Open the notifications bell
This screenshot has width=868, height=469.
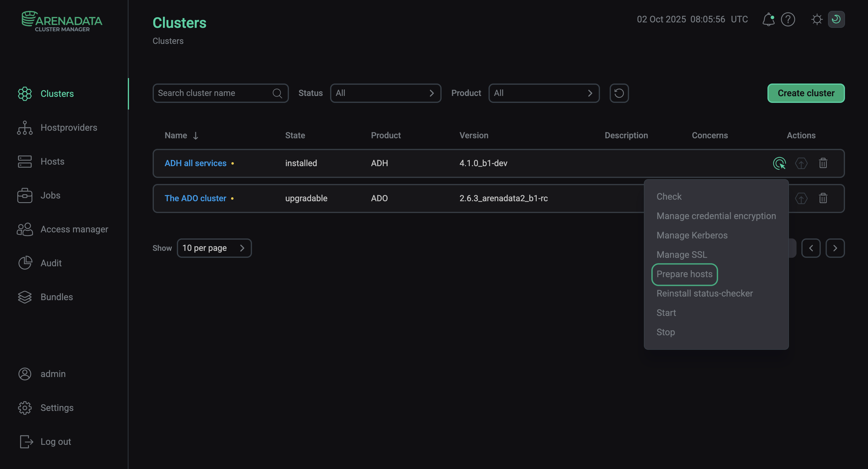pos(769,19)
